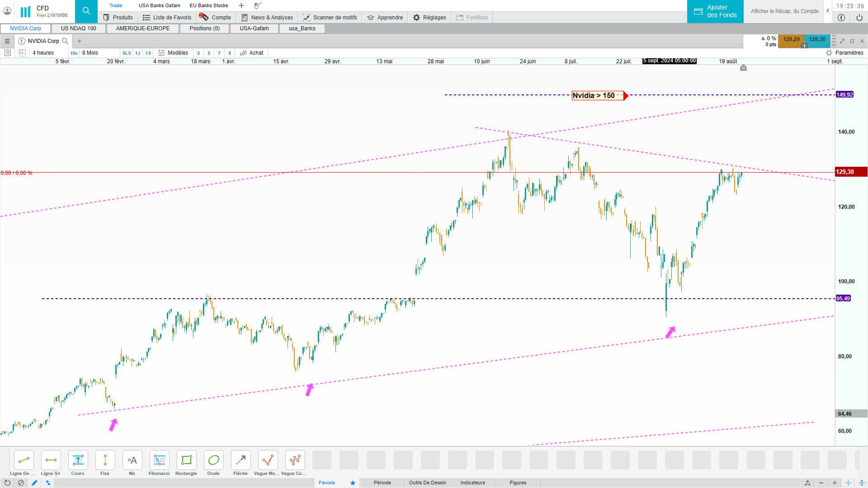Screen dimensions: 868x488
Task: Select the Fibonacci drawing tool
Action: (x=159, y=460)
